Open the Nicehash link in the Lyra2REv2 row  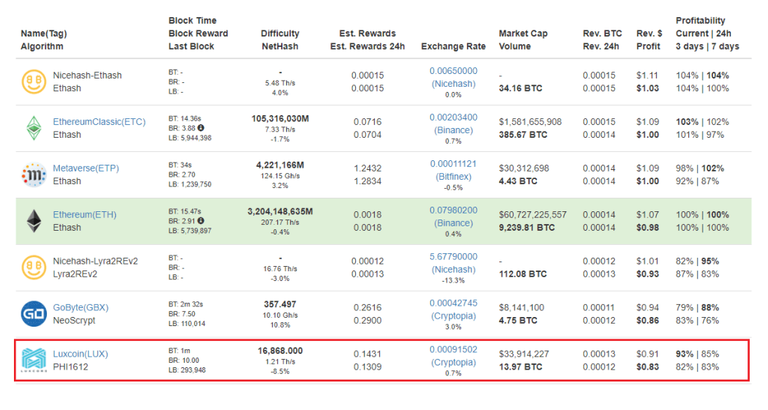(x=453, y=269)
